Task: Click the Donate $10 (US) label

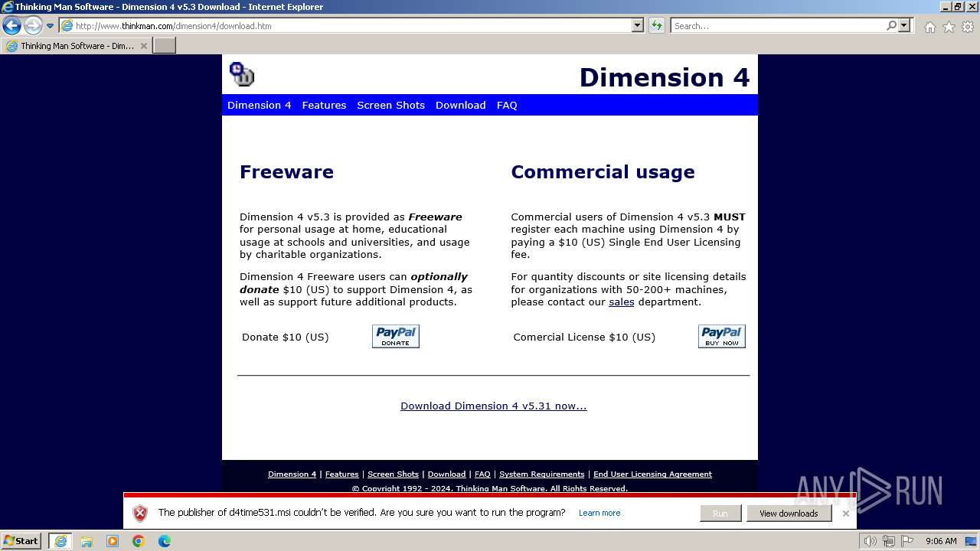Action: tap(285, 337)
